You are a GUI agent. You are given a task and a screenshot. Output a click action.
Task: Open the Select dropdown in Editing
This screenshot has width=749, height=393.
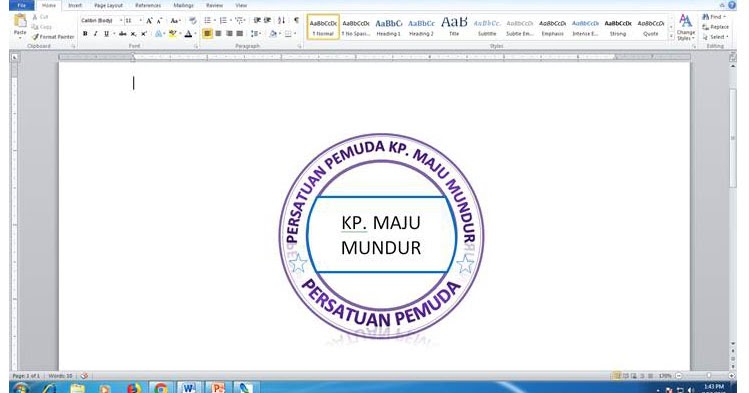[x=715, y=37]
